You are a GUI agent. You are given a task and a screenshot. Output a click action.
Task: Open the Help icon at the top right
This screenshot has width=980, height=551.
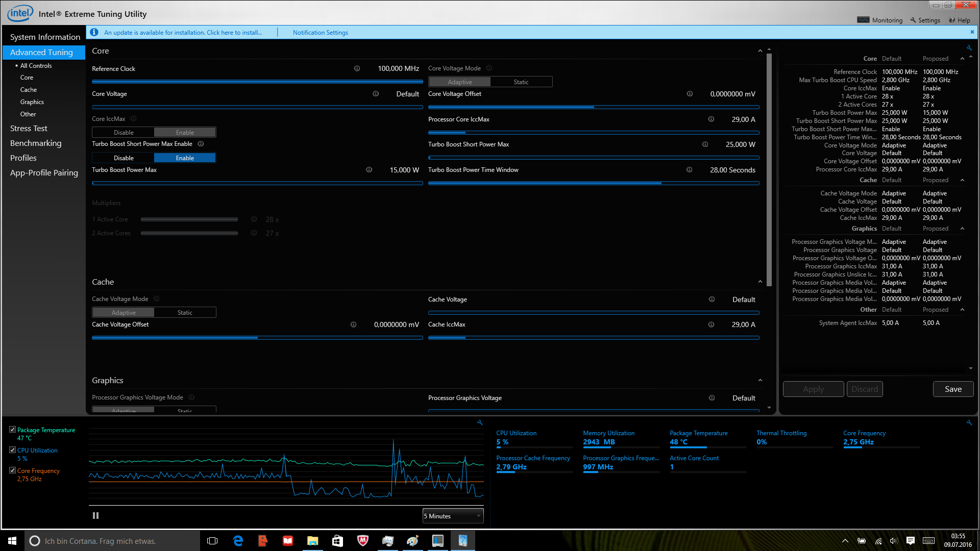click(959, 20)
